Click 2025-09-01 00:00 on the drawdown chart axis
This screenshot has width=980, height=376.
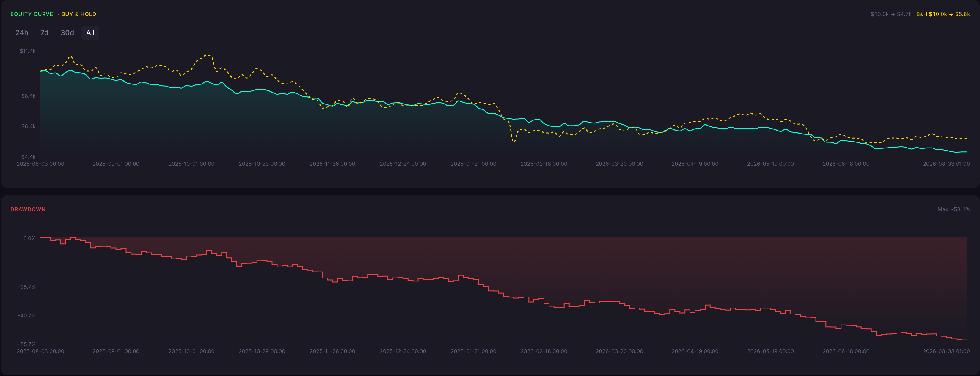(116, 351)
